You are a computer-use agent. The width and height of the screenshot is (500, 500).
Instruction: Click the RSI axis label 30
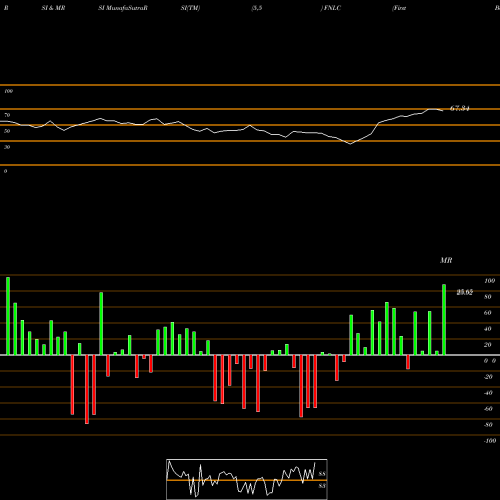(7, 147)
